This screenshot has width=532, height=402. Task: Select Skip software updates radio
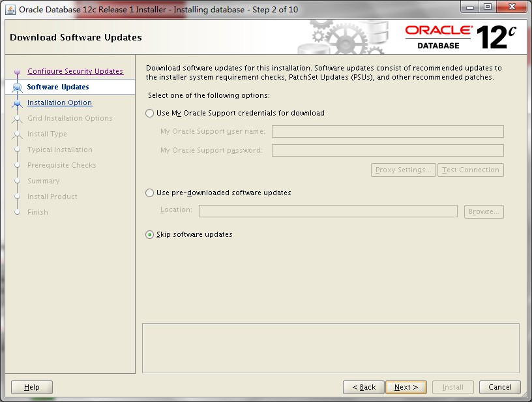coord(150,235)
